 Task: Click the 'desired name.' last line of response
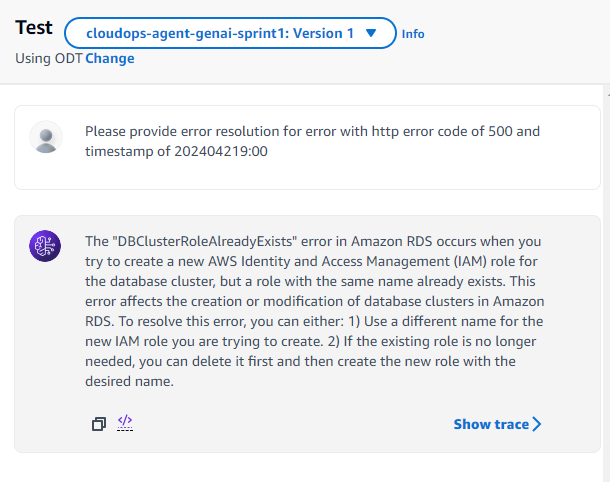coord(128,380)
